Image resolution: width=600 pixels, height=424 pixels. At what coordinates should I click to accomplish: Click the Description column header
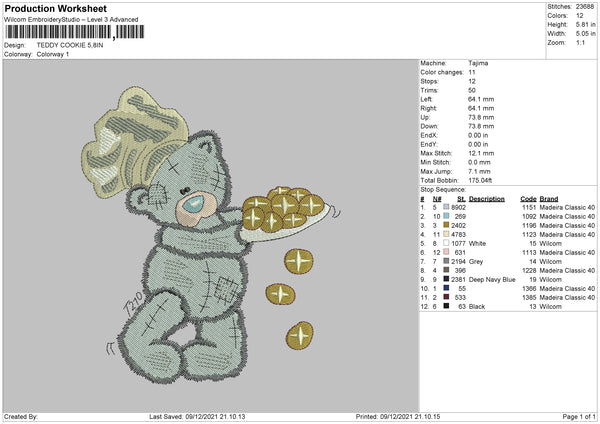click(x=487, y=199)
